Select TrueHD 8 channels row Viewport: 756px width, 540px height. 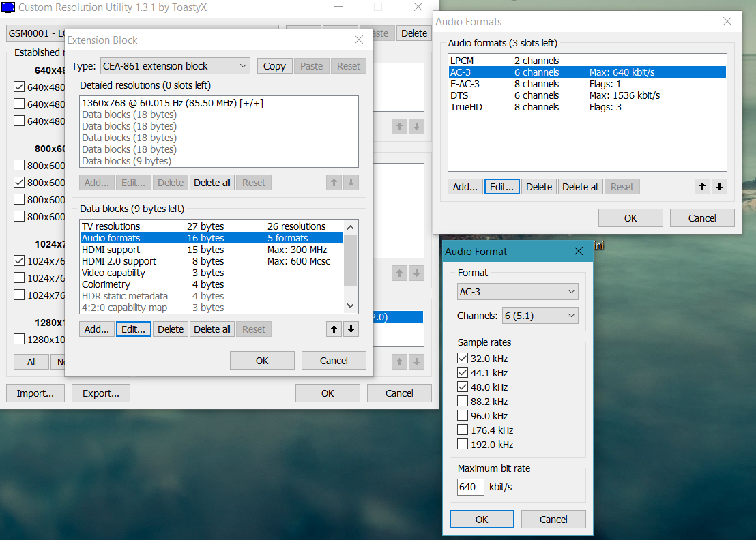point(587,107)
